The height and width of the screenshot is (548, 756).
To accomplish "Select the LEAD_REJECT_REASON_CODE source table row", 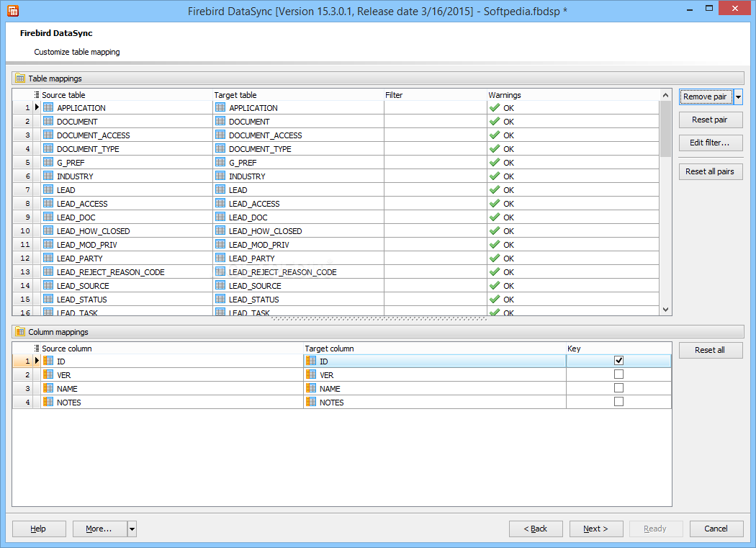I will pos(126,272).
